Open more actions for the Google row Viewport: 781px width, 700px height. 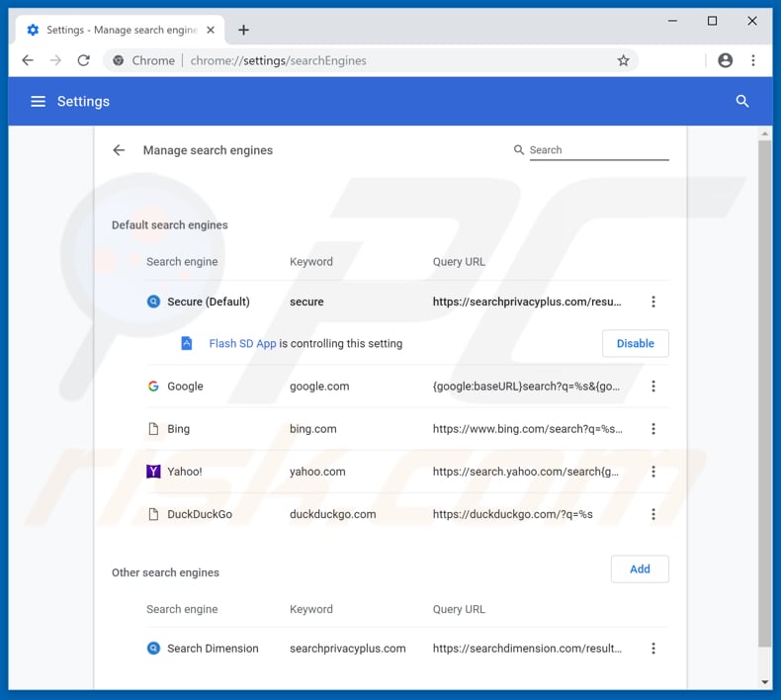653,387
